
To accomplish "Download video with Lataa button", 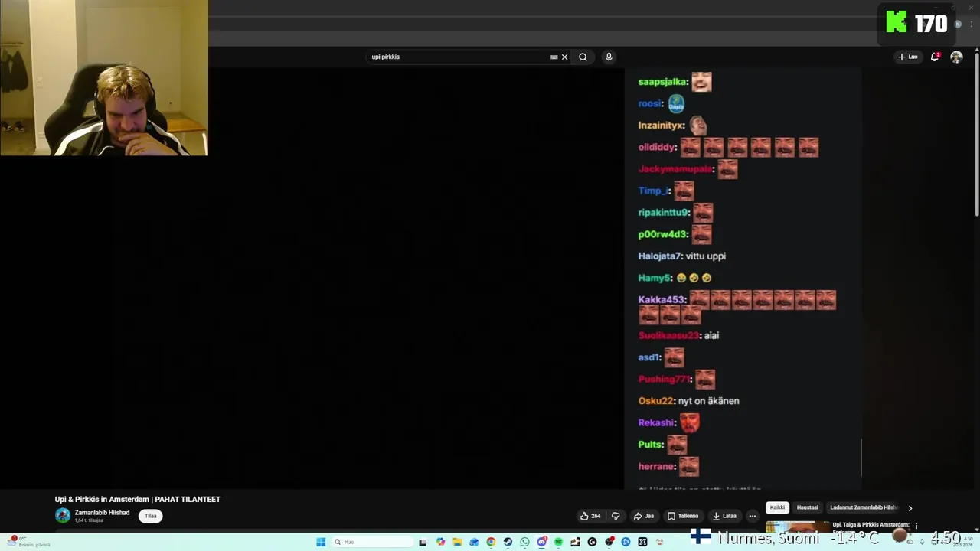I will tap(724, 516).
